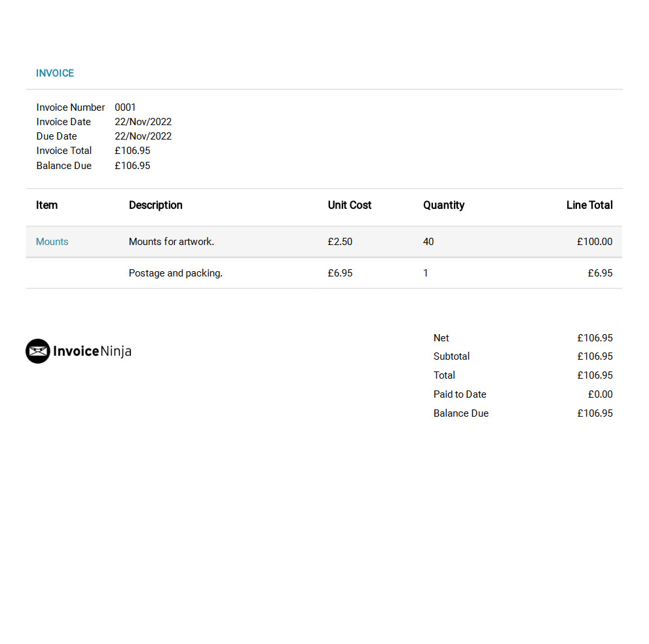This screenshot has height=644, width=649.
Task: Click the Invoice Number label
Action: (x=70, y=107)
